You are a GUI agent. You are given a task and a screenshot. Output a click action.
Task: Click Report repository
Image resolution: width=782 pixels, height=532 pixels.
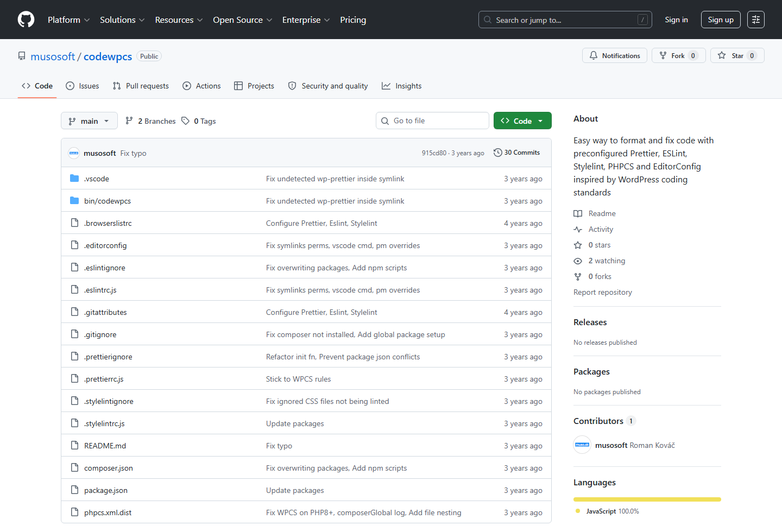tap(603, 292)
